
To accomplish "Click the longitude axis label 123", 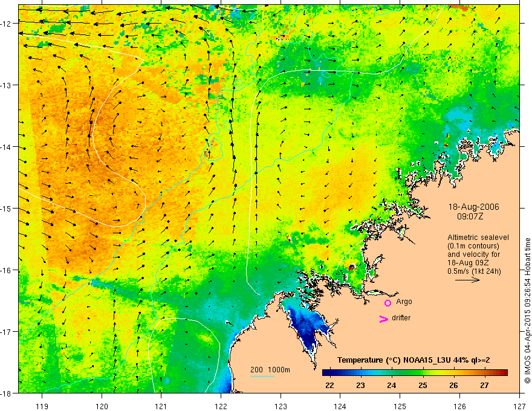I will [281, 406].
